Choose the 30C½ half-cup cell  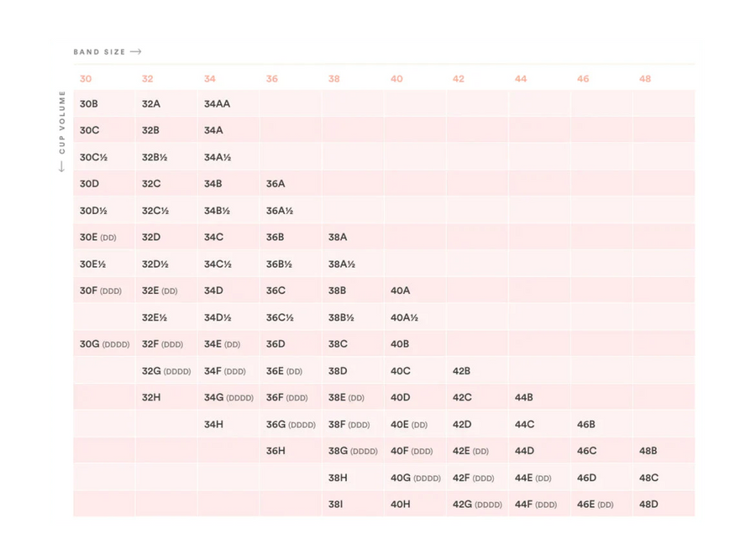click(93, 157)
